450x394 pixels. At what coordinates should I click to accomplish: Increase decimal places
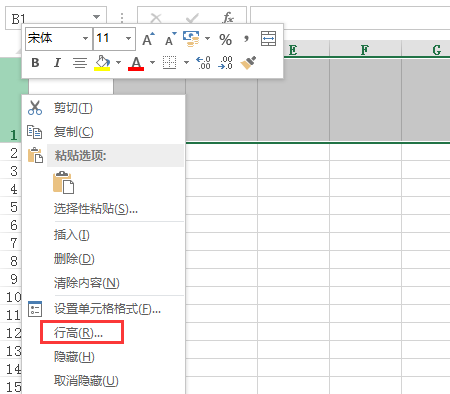[x=203, y=63]
